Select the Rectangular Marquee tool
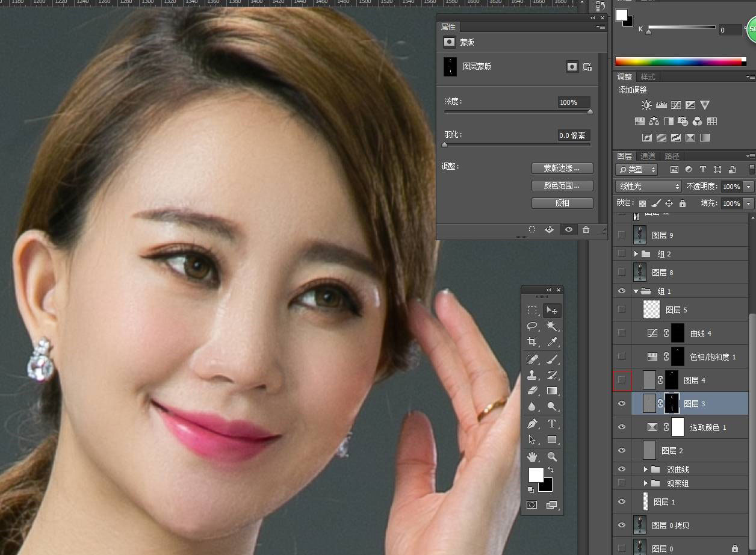 click(x=532, y=311)
